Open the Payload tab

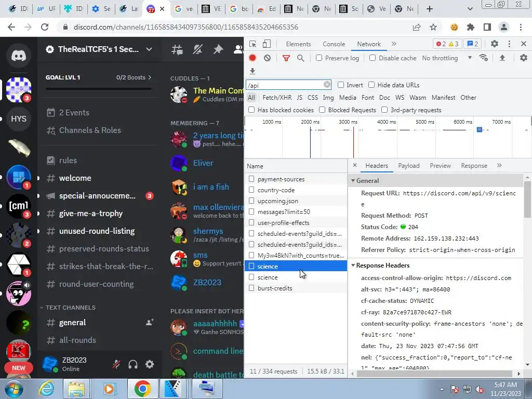tap(408, 166)
